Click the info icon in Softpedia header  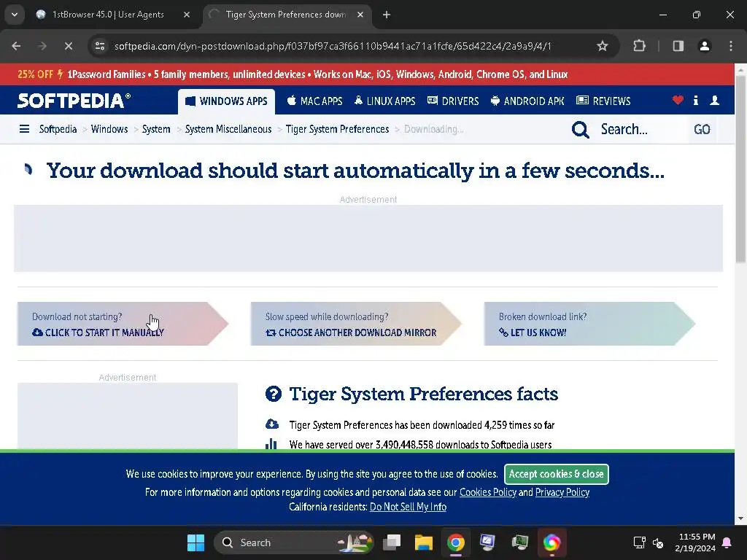point(696,100)
